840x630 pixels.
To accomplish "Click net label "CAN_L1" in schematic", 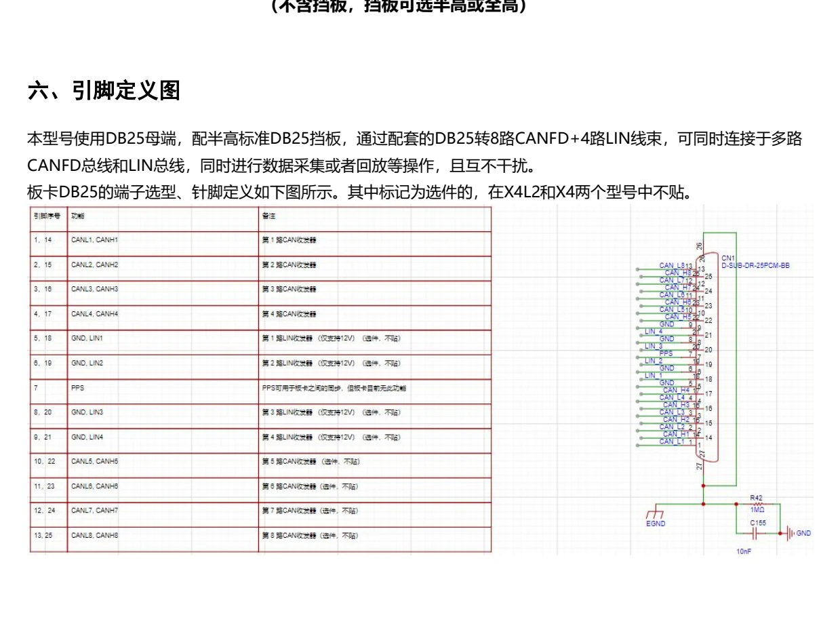I will (x=672, y=441).
